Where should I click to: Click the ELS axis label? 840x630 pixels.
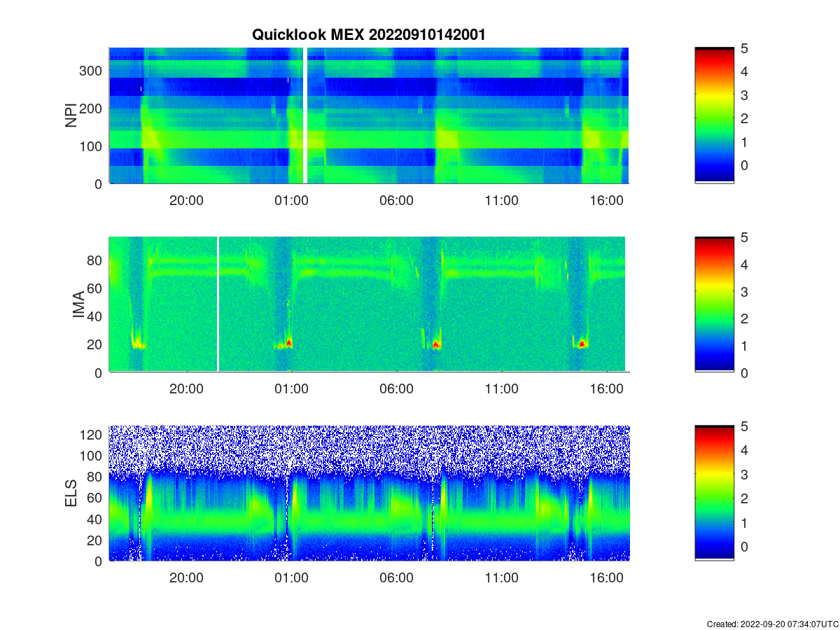(x=71, y=493)
